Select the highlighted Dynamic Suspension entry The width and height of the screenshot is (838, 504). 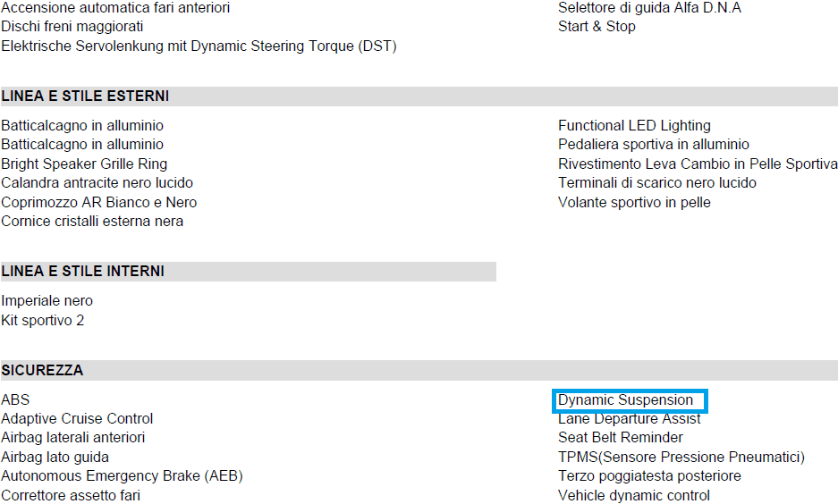coord(630,400)
